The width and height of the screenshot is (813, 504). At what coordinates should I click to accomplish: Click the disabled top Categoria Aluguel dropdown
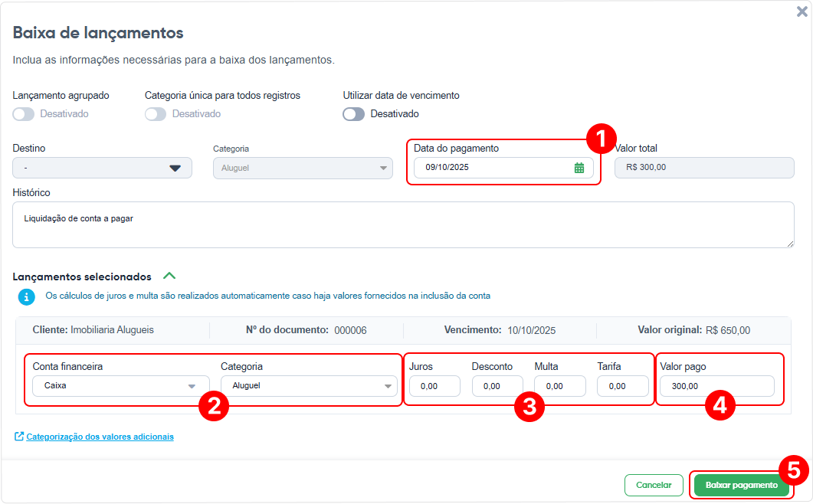pos(303,168)
